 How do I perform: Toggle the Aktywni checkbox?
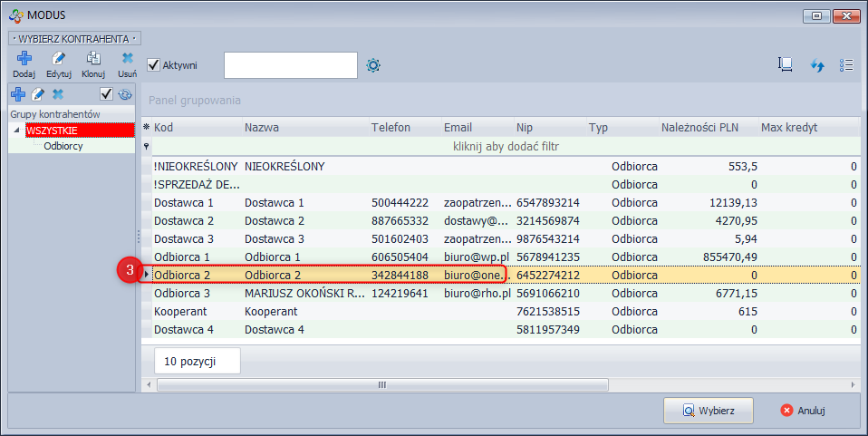click(x=153, y=65)
